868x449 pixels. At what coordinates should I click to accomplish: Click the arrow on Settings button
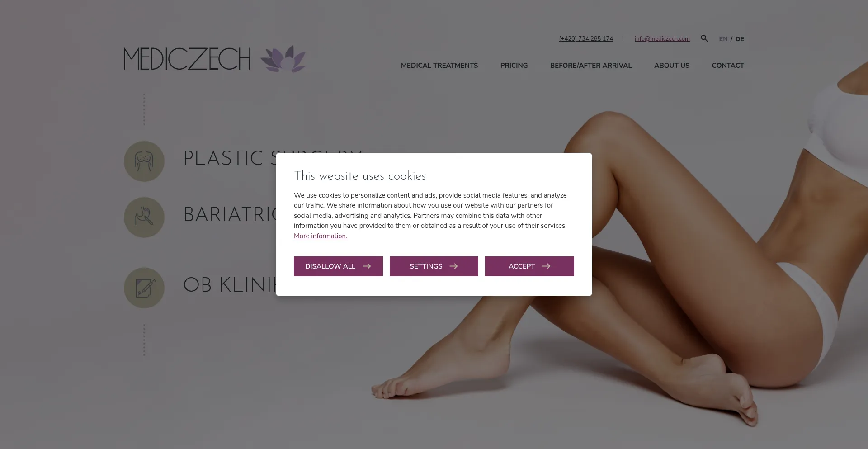tap(453, 266)
